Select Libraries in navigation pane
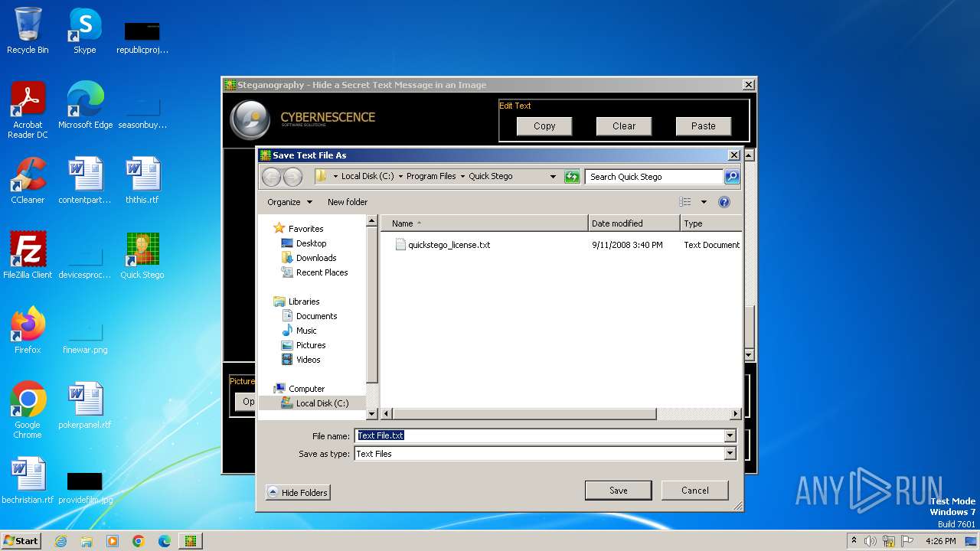This screenshot has width=980, height=551. [304, 302]
